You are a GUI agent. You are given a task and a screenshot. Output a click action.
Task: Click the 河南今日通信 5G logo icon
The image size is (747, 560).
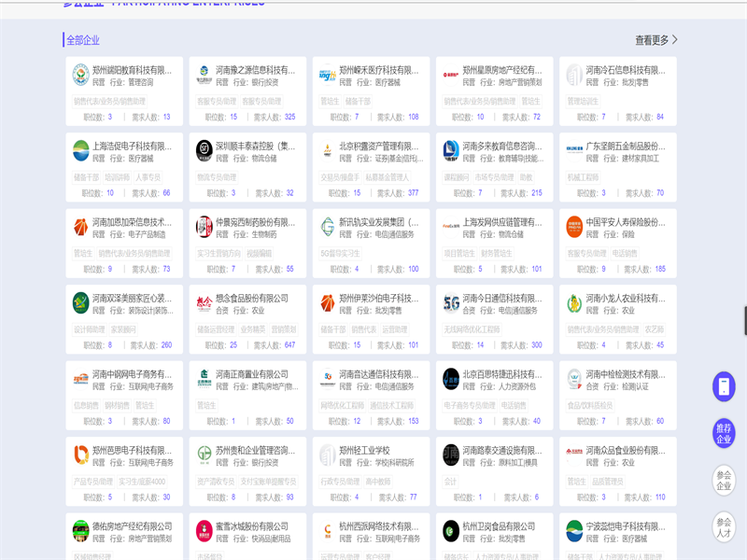451,302
